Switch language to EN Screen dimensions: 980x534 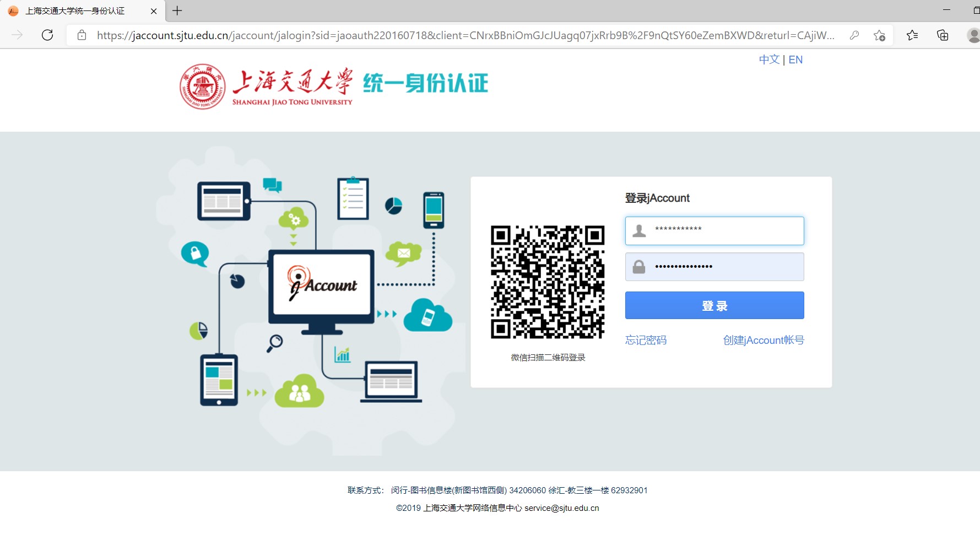[795, 60]
